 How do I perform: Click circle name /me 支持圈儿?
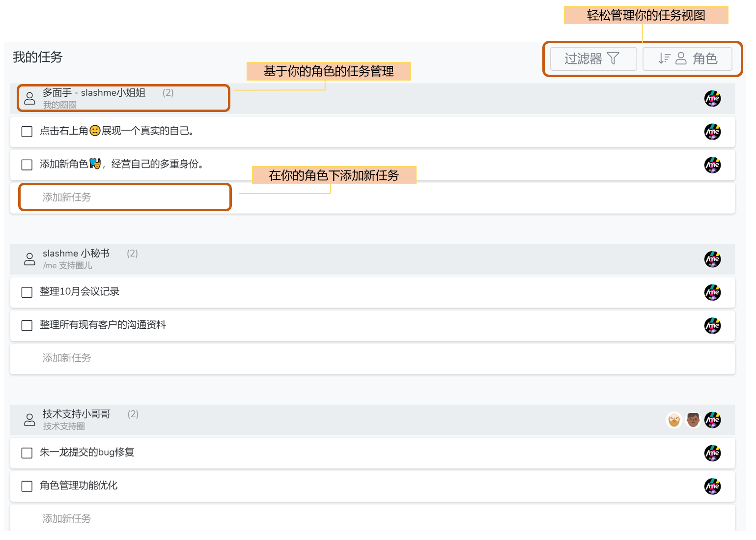67,265
